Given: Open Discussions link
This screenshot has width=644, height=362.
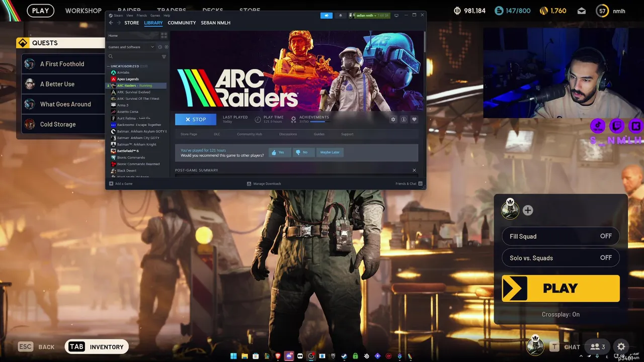Looking at the screenshot, I should point(288,134).
